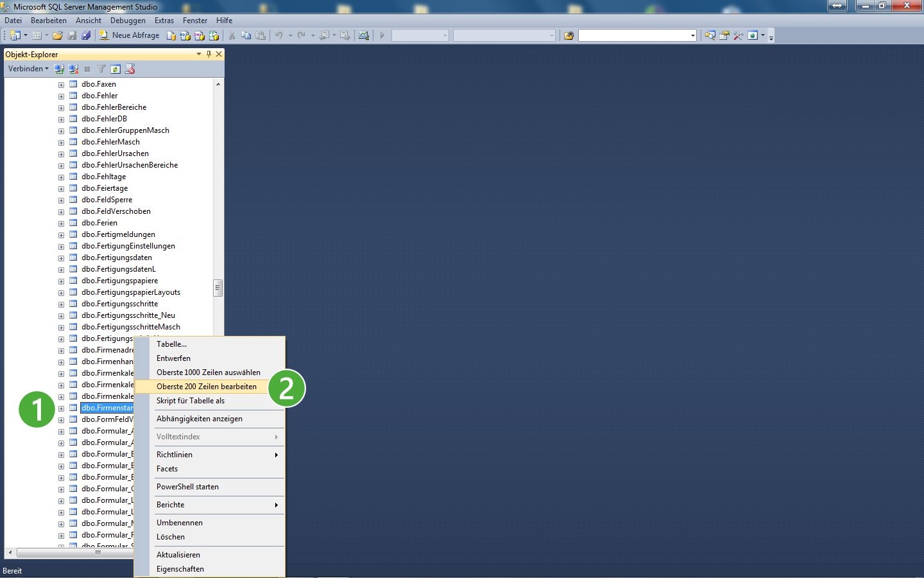
Task: Expand the dbo.Ferien table node
Action: tap(61, 223)
